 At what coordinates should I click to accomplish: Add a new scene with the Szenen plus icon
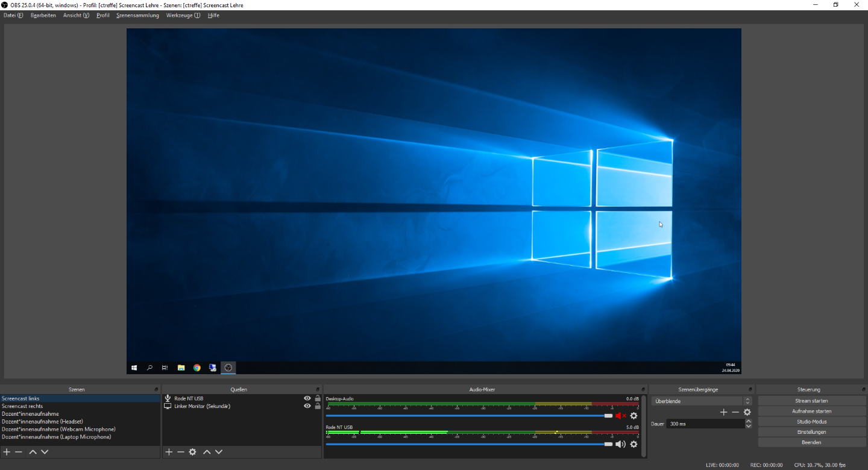click(7, 452)
